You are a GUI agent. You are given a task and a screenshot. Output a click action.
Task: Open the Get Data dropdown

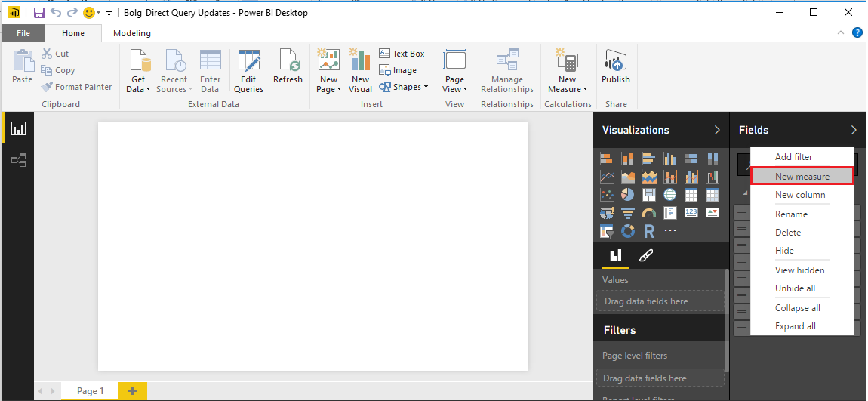pyautogui.click(x=138, y=72)
